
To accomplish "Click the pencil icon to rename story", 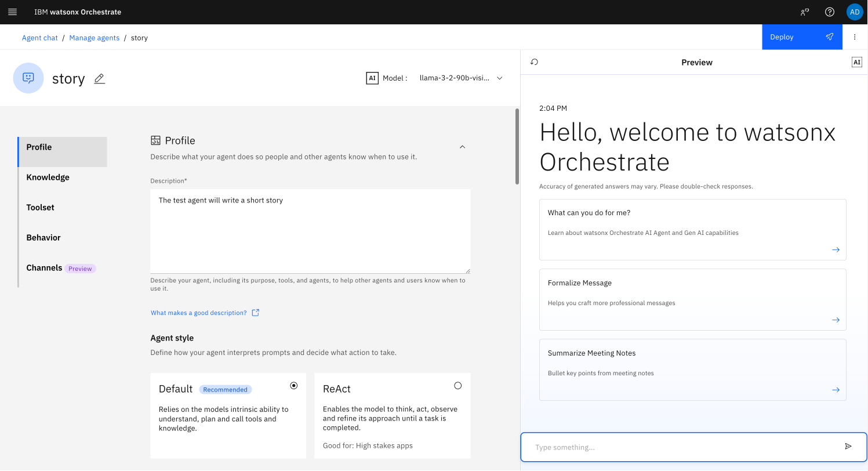I will click(x=99, y=78).
